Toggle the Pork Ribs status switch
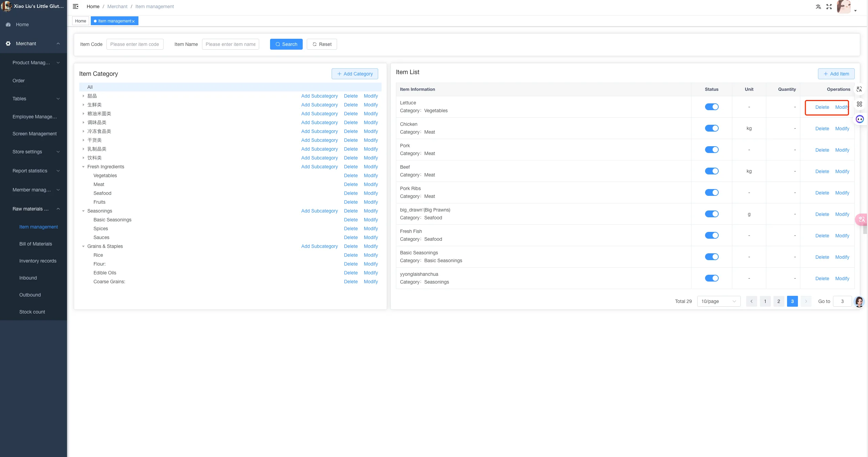This screenshot has width=868, height=457. [712, 192]
